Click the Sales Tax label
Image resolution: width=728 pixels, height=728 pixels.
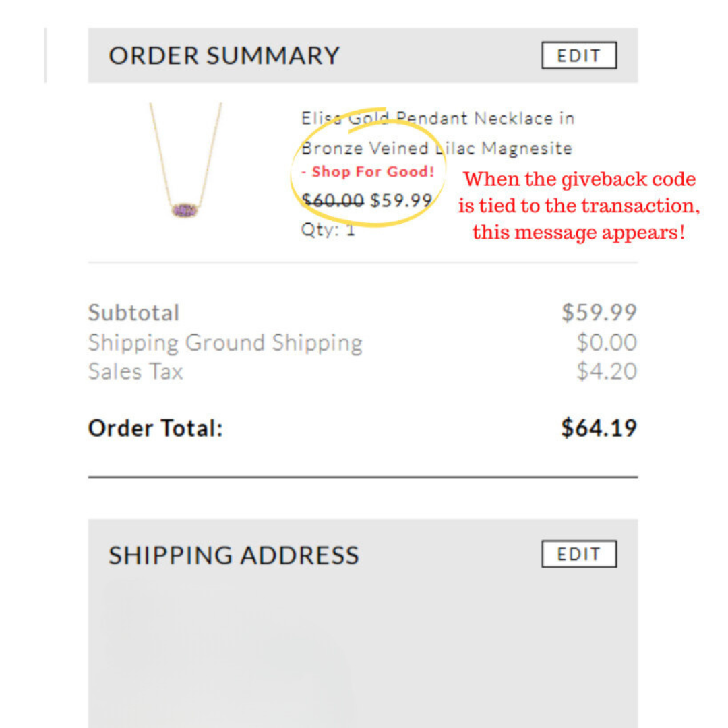pyautogui.click(x=135, y=371)
